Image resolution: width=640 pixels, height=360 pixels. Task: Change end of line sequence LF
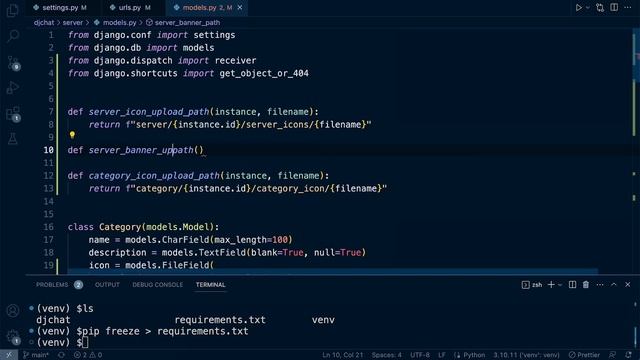click(442, 355)
